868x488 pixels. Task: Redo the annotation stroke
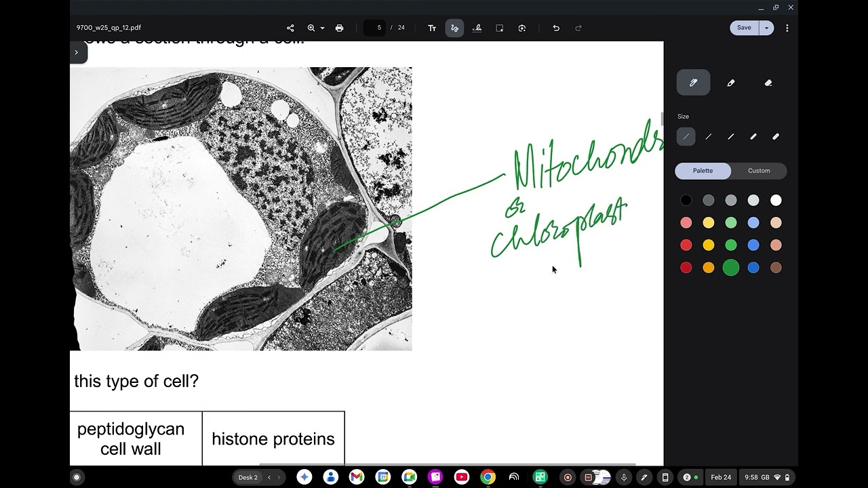point(578,28)
